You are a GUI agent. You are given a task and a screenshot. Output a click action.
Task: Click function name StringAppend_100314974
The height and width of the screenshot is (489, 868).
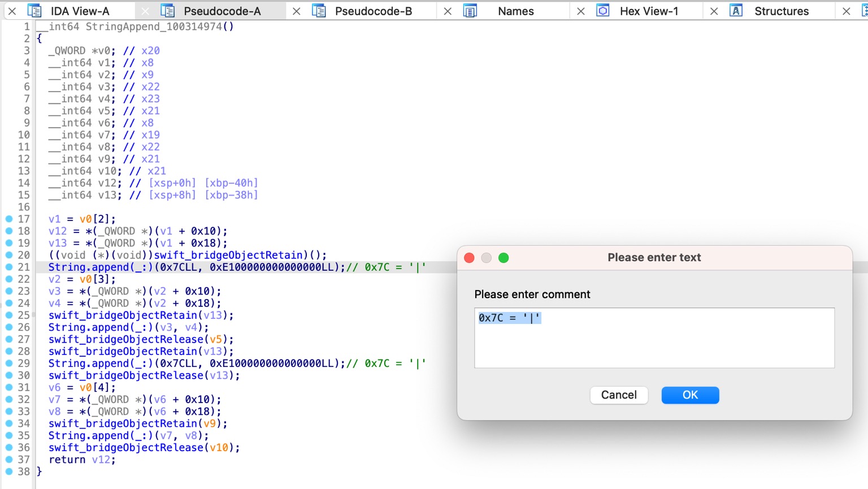coord(154,27)
